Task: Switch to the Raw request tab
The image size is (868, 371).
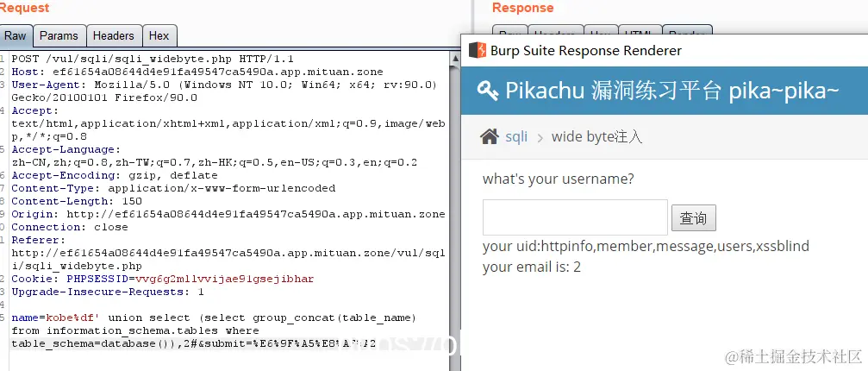Action: [16, 36]
